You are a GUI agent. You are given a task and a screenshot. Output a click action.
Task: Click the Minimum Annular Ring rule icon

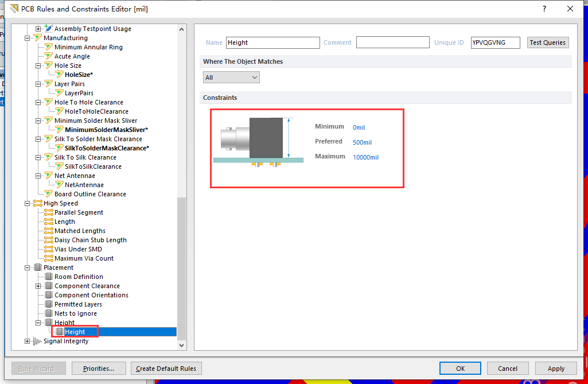48,47
